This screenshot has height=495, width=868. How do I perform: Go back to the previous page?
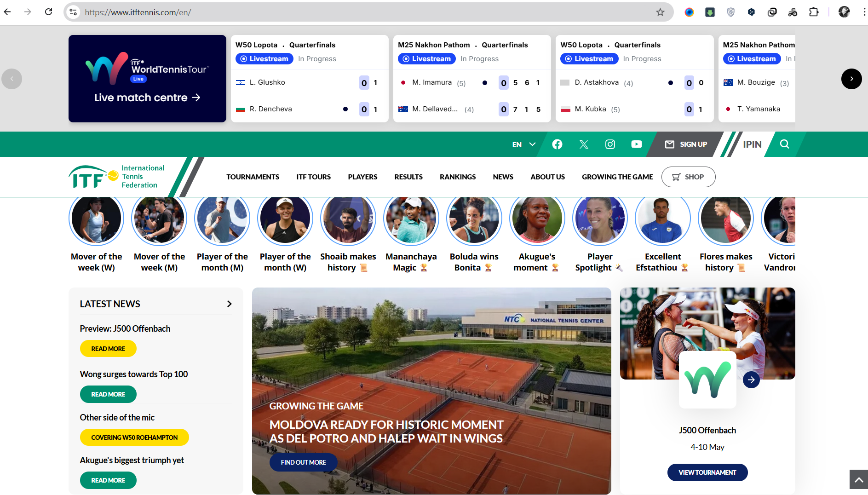(7, 12)
